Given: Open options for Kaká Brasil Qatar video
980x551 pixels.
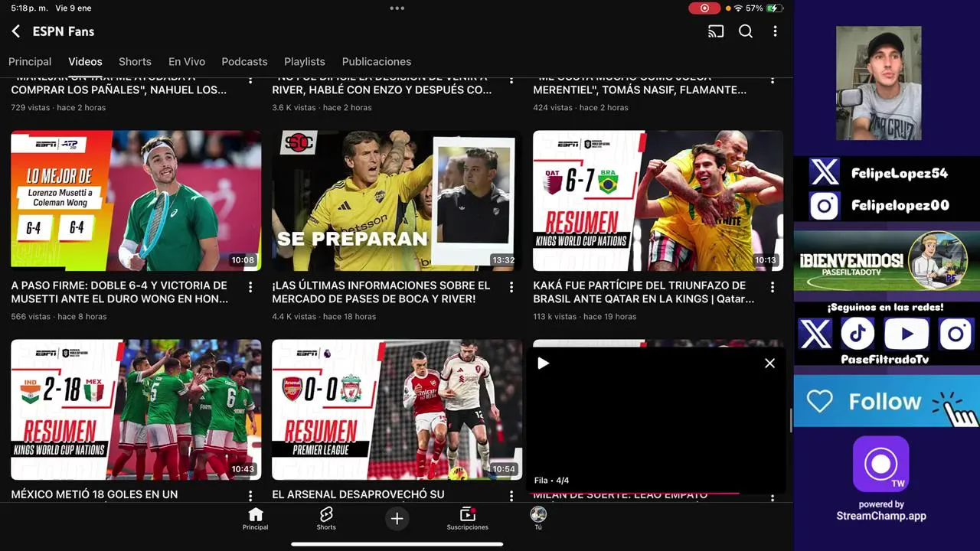Looking at the screenshot, I should pos(773,287).
